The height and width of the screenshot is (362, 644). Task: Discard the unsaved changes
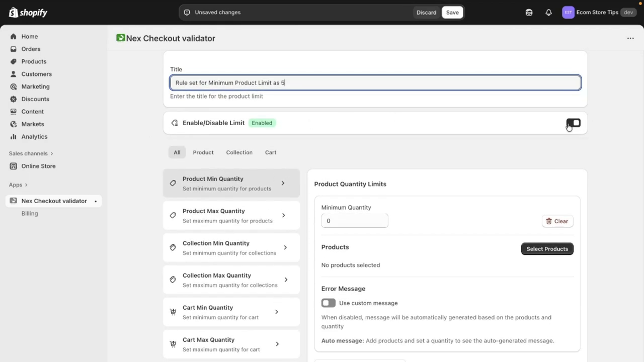coord(426,13)
